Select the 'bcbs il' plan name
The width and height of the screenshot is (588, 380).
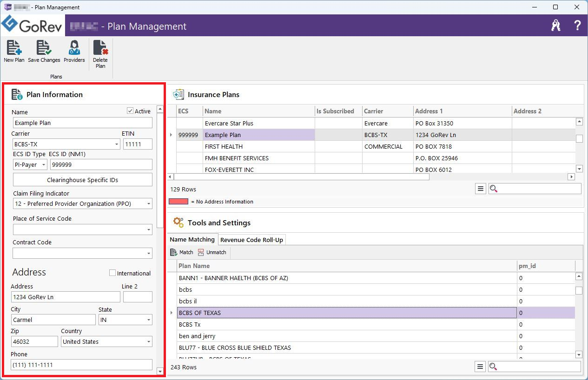(188, 301)
